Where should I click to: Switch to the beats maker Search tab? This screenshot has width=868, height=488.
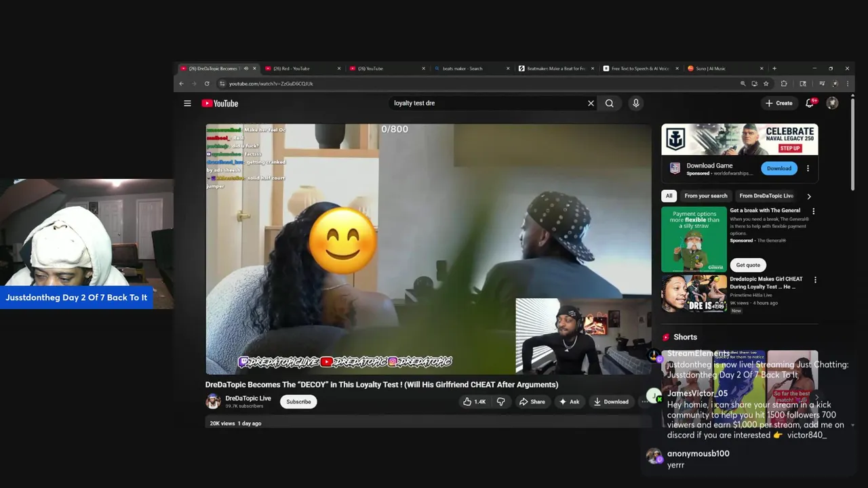[x=471, y=68]
